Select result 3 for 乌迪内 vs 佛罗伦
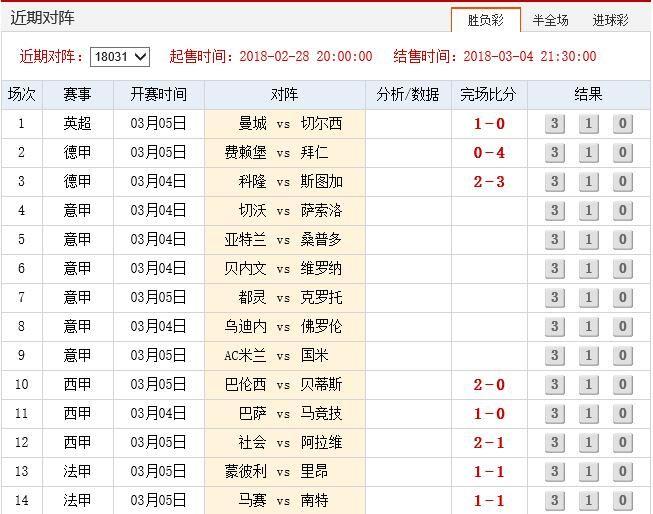Viewport: 653px width, 514px height. coord(555,327)
